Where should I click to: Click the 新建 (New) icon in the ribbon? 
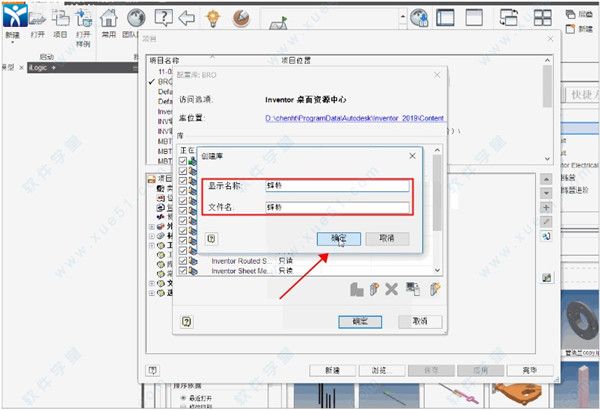tap(15, 15)
